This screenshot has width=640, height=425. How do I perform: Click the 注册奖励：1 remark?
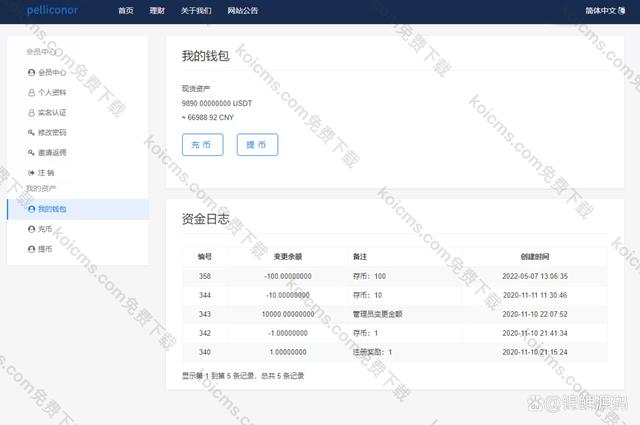(x=373, y=352)
